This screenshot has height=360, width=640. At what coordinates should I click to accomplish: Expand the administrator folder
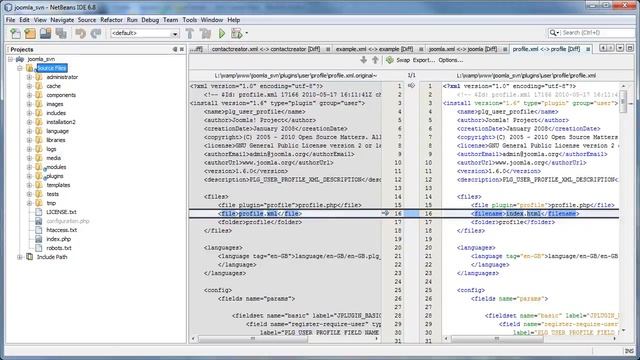pyautogui.click(x=29, y=77)
